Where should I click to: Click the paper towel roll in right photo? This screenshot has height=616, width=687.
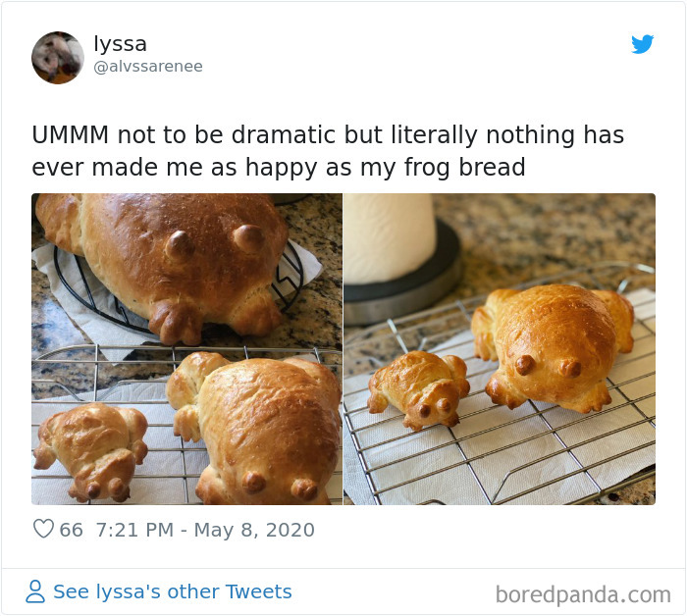click(390, 239)
